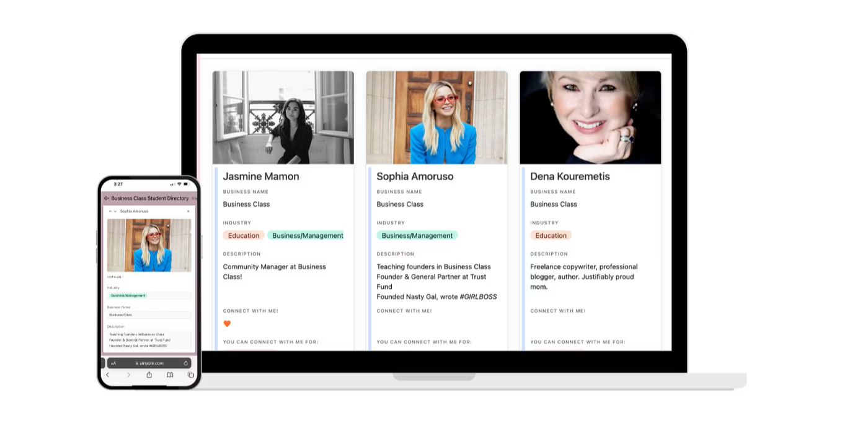Viewport: 868px width, 423px height.
Task: Open Sophia Amoruso photo on phone
Action: tap(149, 245)
